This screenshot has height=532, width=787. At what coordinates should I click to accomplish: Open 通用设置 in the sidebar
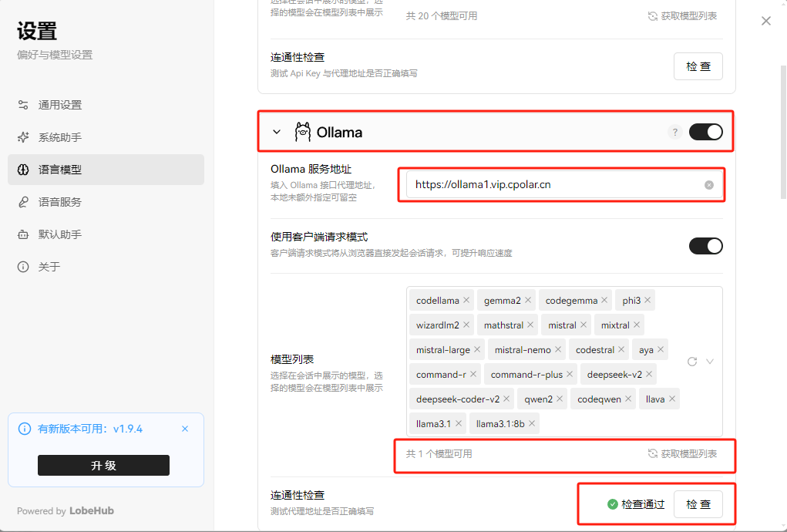tap(106, 105)
